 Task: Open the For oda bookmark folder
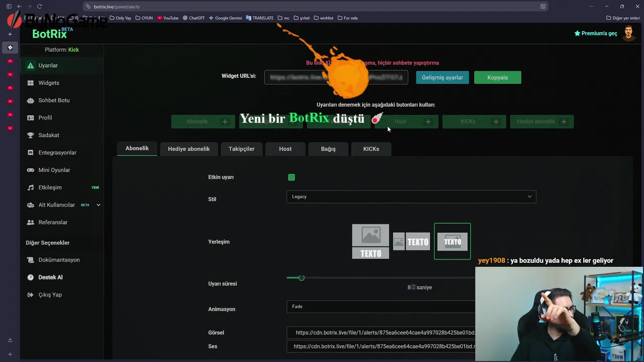tap(347, 18)
